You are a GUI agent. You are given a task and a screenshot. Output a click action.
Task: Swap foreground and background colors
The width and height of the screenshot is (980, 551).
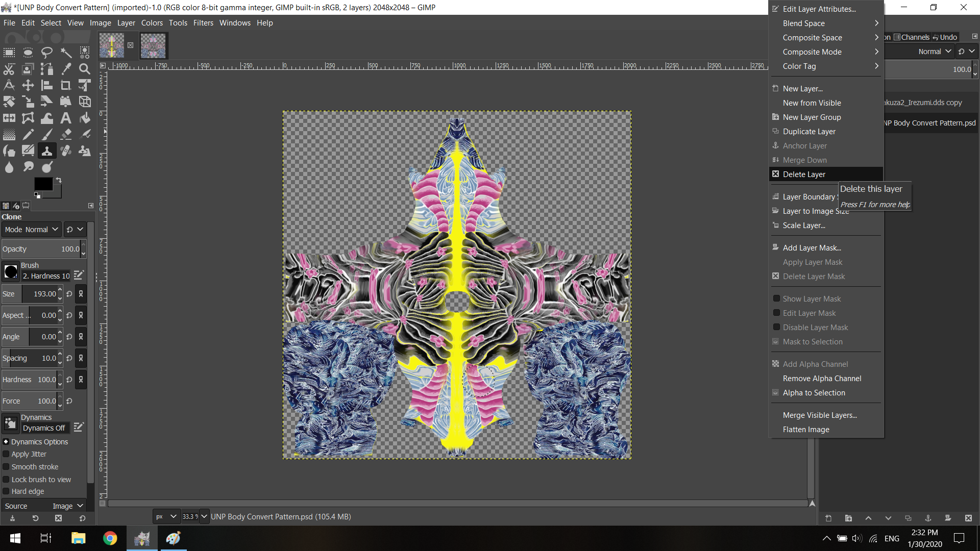58,180
